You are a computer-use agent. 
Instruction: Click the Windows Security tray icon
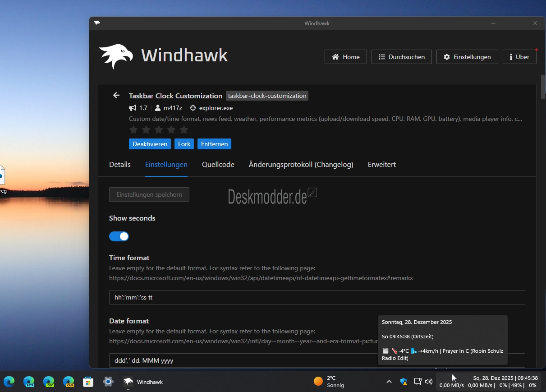click(404, 382)
